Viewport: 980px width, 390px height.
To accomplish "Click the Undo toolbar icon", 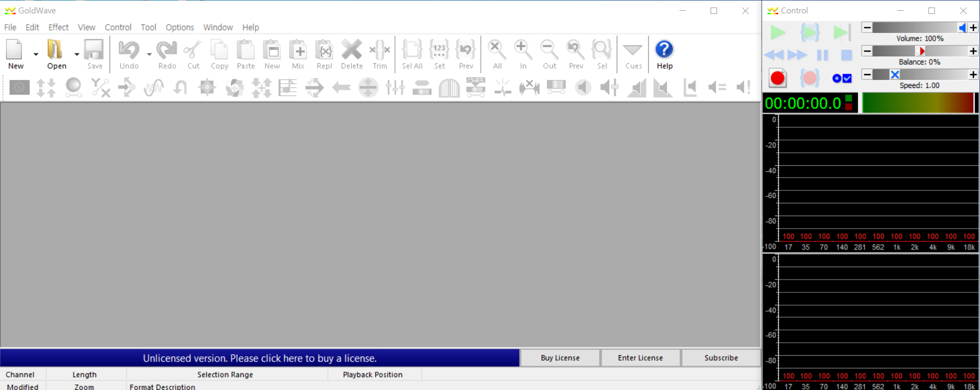I will [x=129, y=54].
